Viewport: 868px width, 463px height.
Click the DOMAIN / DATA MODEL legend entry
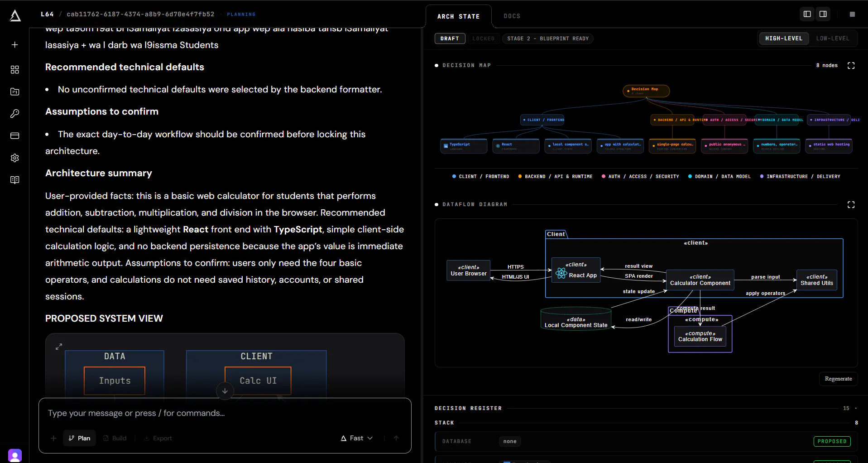click(719, 176)
